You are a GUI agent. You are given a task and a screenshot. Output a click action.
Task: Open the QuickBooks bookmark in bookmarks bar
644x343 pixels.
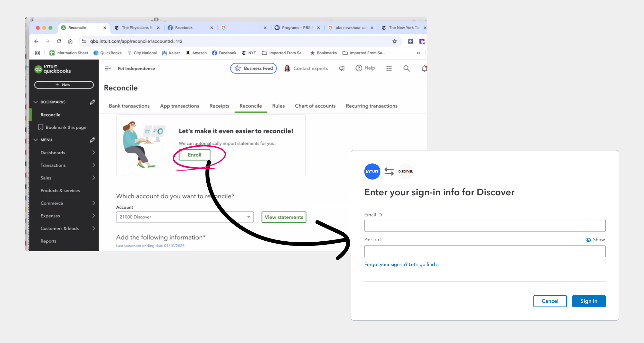click(107, 53)
